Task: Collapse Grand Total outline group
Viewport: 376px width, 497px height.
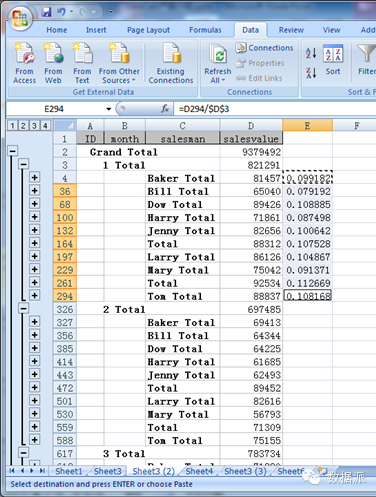Action: (x=13, y=151)
